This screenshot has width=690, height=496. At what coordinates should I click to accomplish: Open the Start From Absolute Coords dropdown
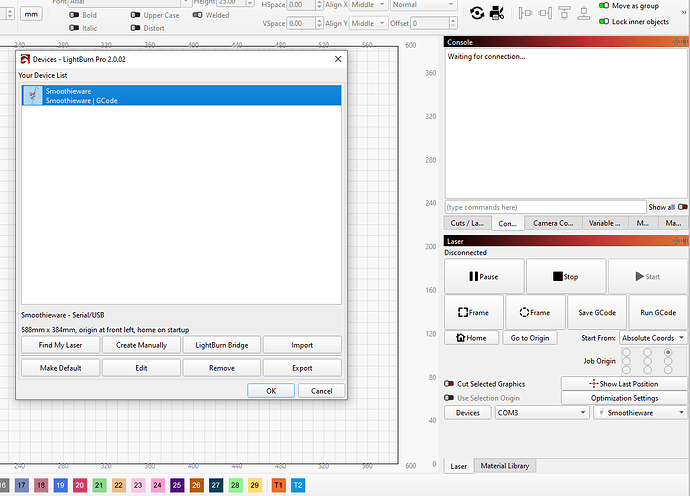tap(653, 338)
